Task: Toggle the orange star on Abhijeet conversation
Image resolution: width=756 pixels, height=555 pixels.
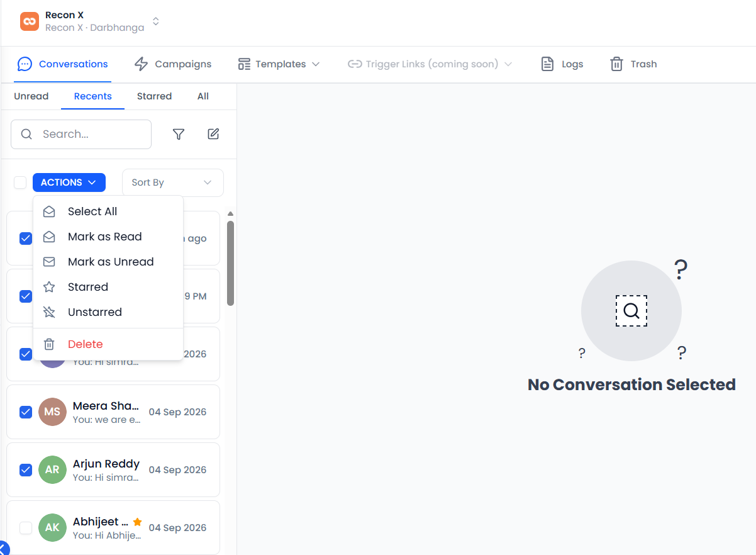Action: (x=137, y=522)
